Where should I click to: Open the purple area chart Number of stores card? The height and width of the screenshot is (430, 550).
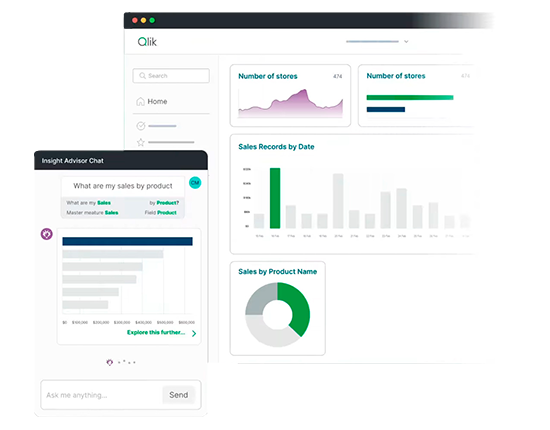point(290,95)
